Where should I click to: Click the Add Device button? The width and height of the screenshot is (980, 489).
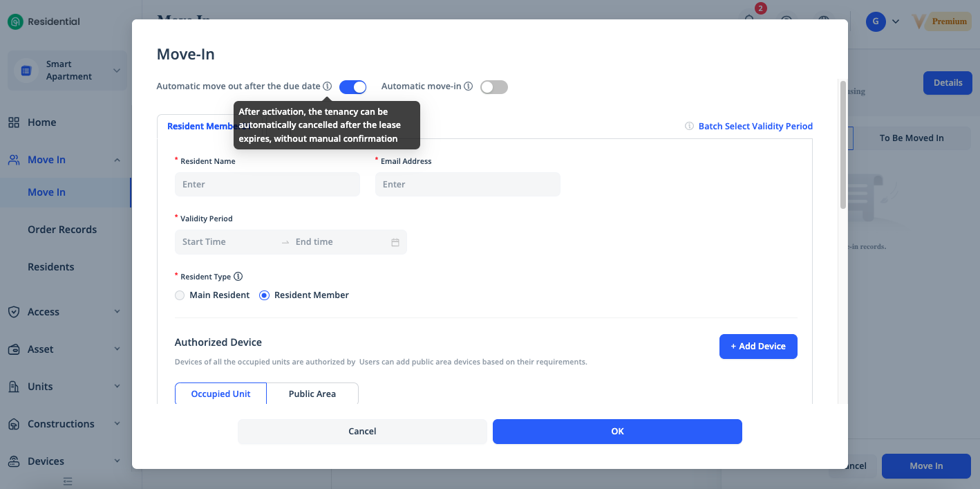pyautogui.click(x=758, y=347)
